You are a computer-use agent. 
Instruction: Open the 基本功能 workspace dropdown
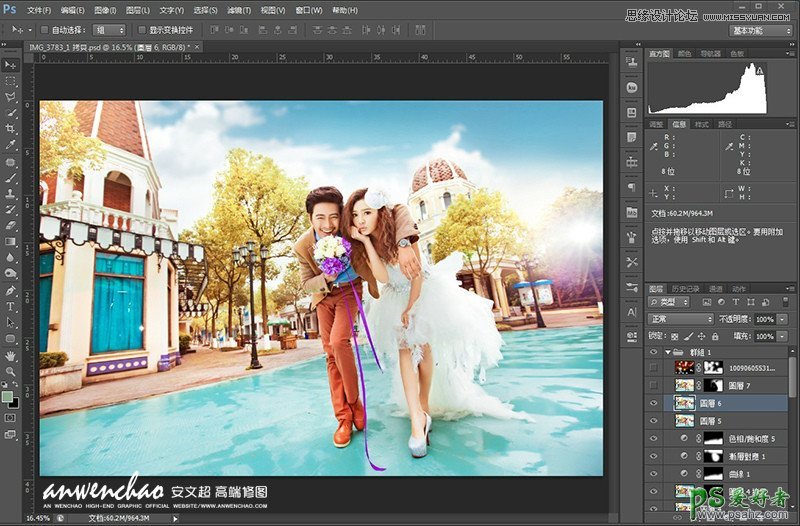click(761, 30)
